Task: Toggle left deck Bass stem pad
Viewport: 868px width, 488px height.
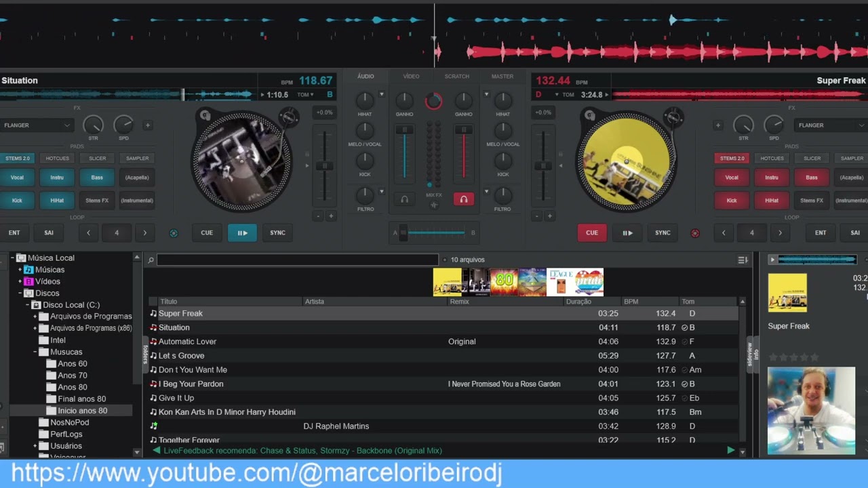Action: tap(97, 178)
